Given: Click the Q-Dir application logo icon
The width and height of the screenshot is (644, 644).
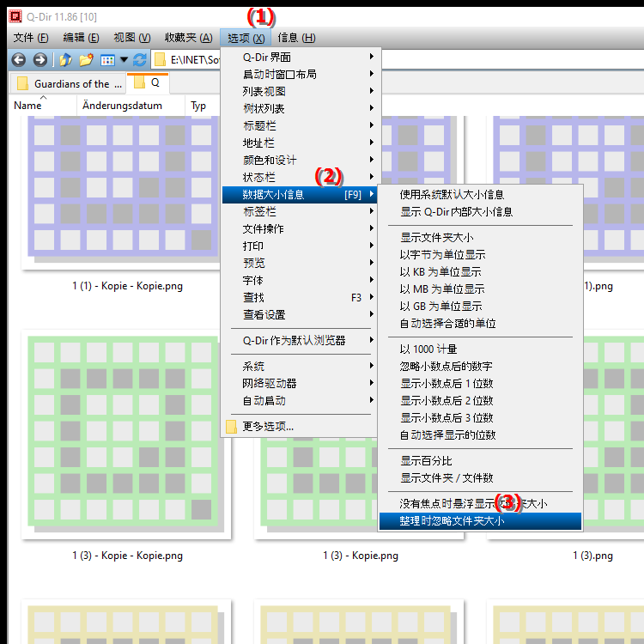Looking at the screenshot, I should tap(15, 16).
